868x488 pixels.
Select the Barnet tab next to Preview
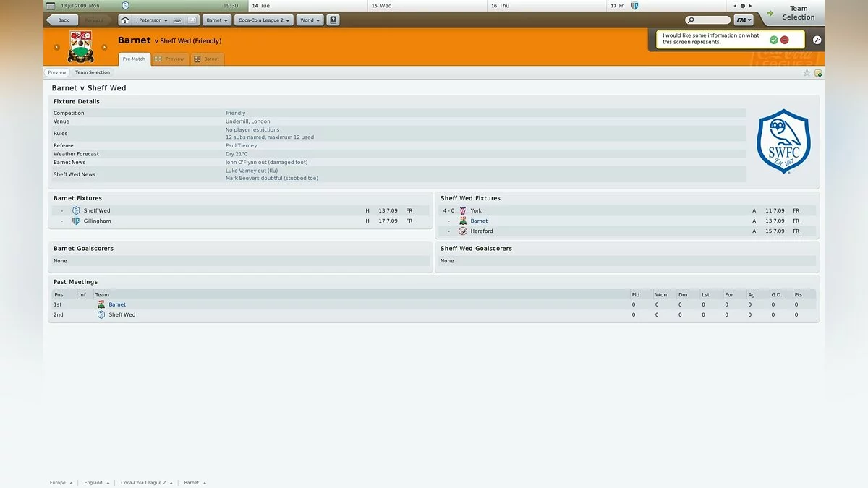pyautogui.click(x=207, y=59)
